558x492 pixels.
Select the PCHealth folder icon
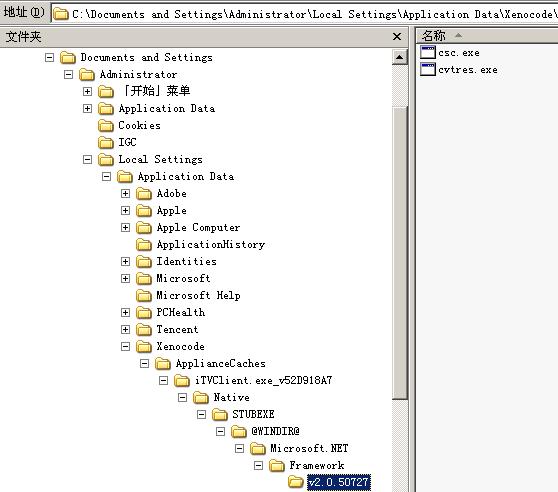pyautogui.click(x=144, y=313)
